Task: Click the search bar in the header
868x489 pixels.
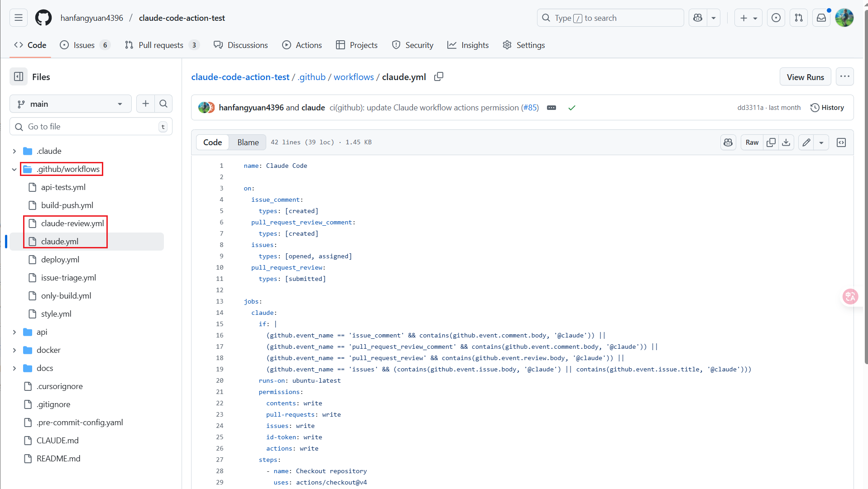Action: [x=610, y=18]
